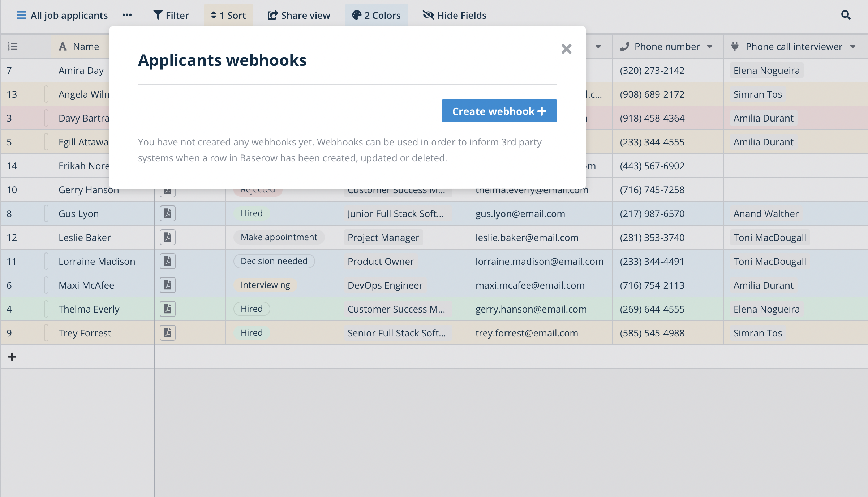Click the add new row plus icon

tap(12, 357)
